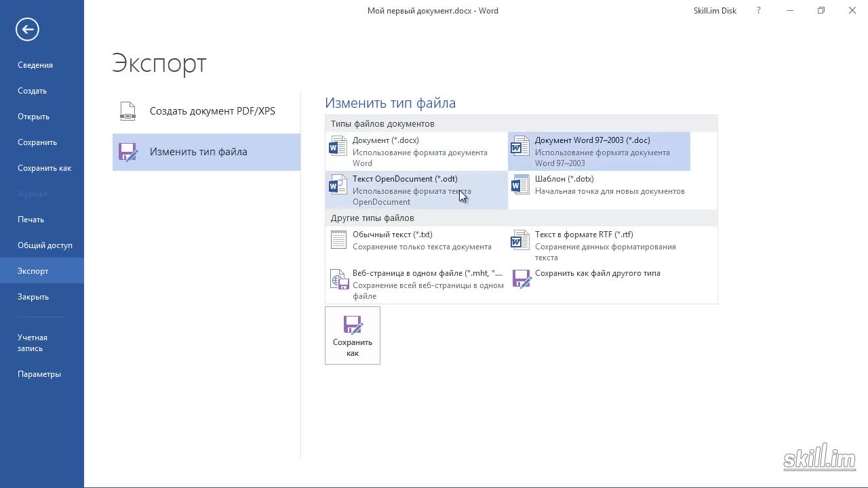Open the Сведения section
Image resolution: width=868 pixels, height=488 pixels.
pyautogui.click(x=42, y=65)
